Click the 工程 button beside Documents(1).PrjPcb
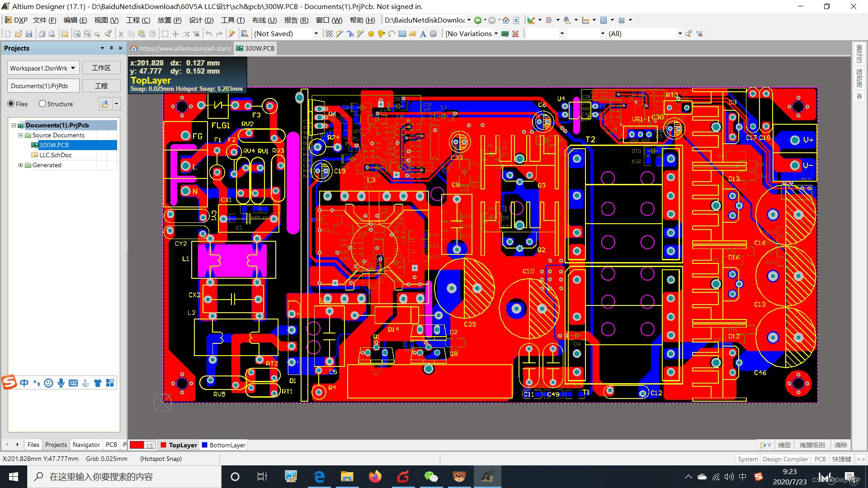Image resolution: width=868 pixels, height=488 pixels. pyautogui.click(x=101, y=86)
